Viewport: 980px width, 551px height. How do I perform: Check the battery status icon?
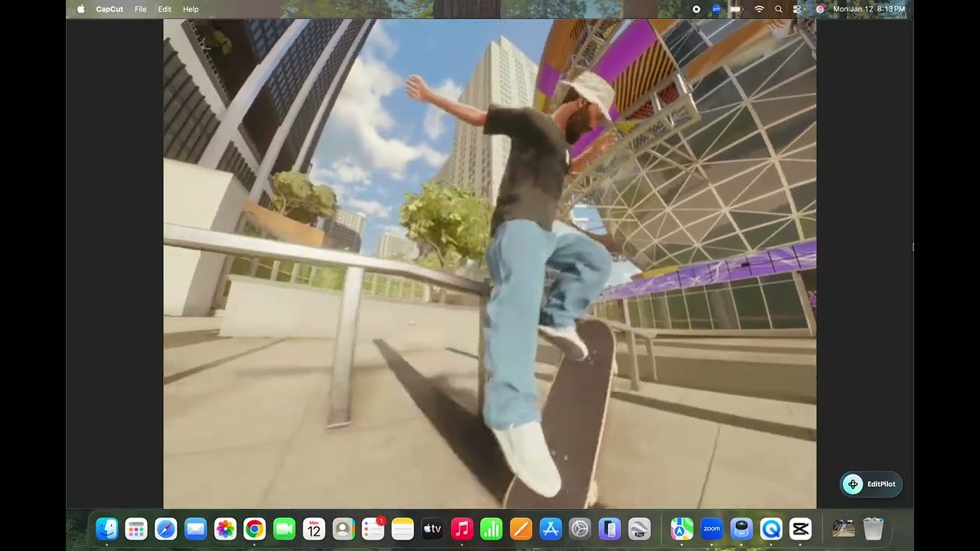pyautogui.click(x=737, y=9)
